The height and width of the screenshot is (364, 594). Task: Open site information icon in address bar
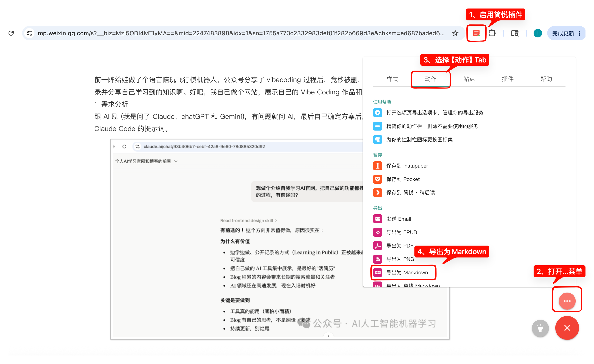click(x=29, y=33)
